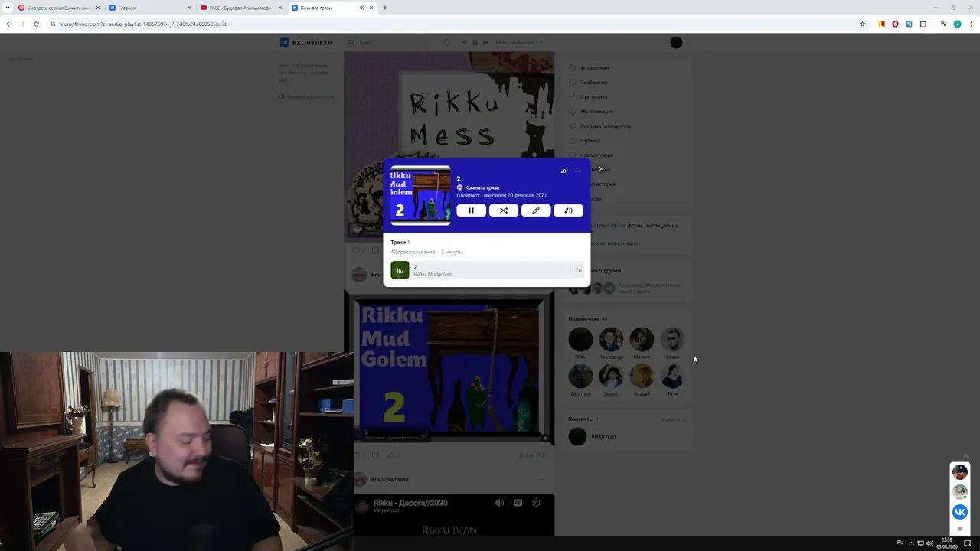
Task: Open the taskbar volume control
Action: (x=929, y=543)
